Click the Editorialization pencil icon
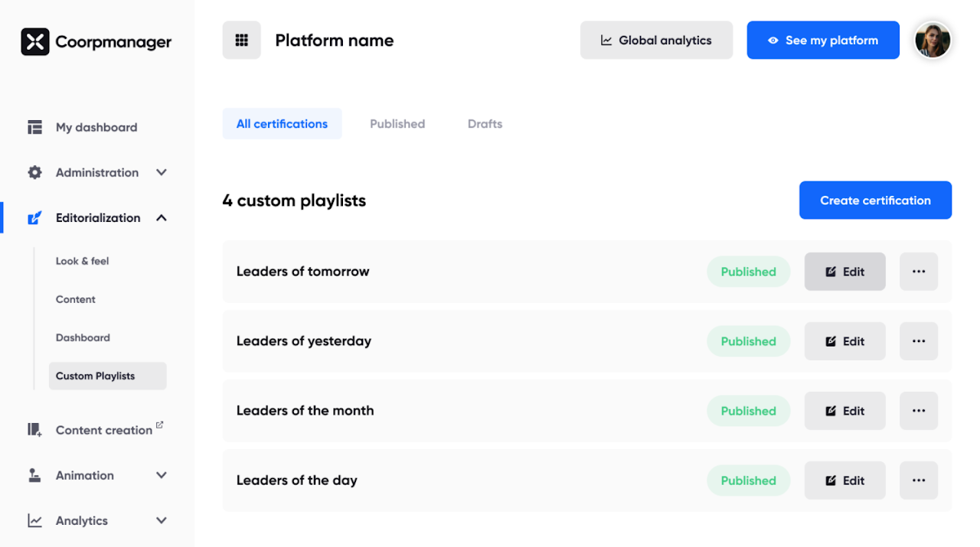Screen dimensions: 980x547 pos(35,218)
